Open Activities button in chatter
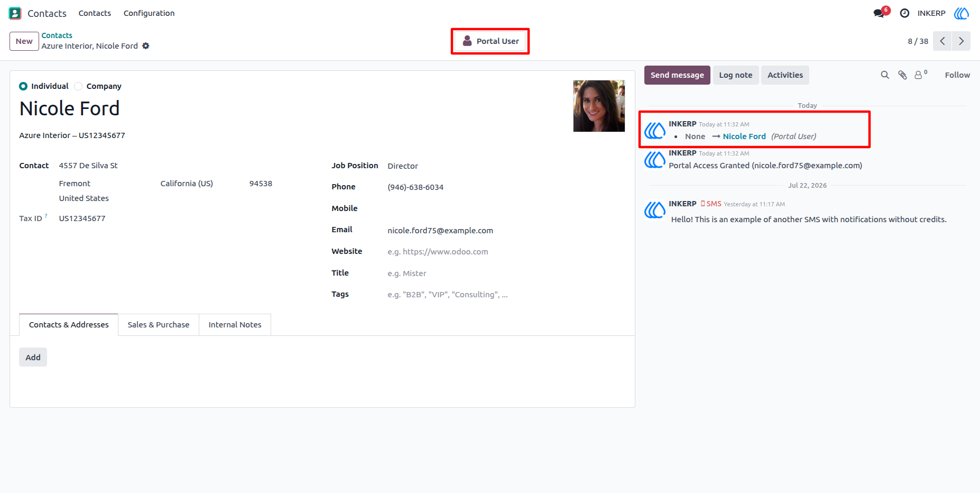The image size is (980, 493). coord(785,75)
